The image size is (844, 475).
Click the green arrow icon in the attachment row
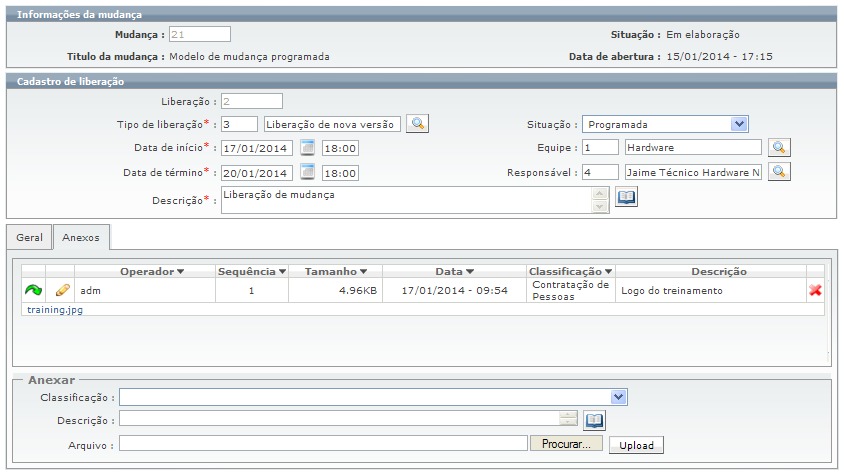click(x=34, y=291)
